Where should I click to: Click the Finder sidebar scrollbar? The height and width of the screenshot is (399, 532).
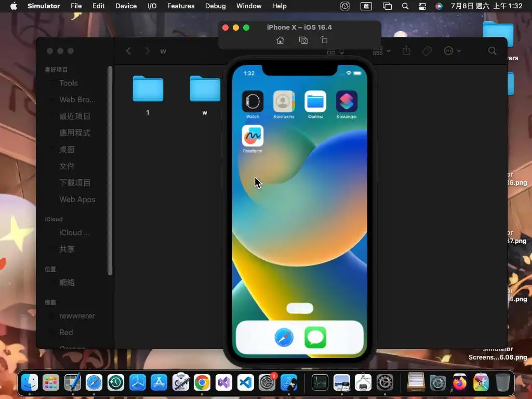point(110,170)
